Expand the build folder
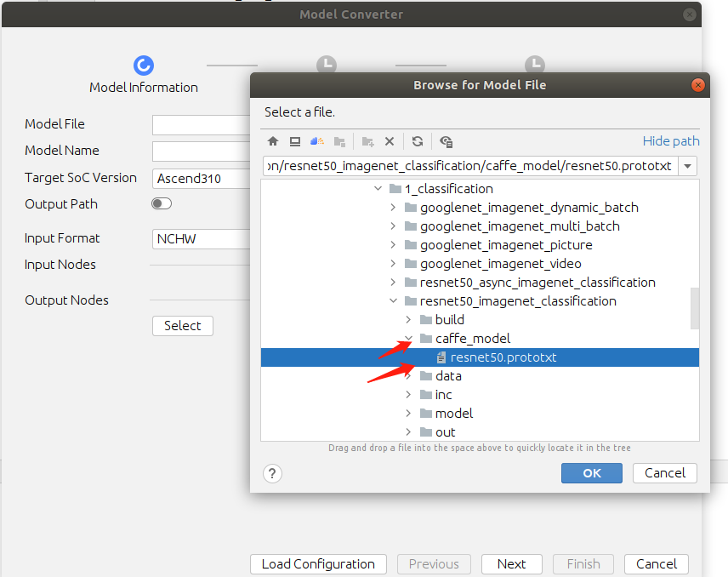728x577 pixels. click(408, 320)
